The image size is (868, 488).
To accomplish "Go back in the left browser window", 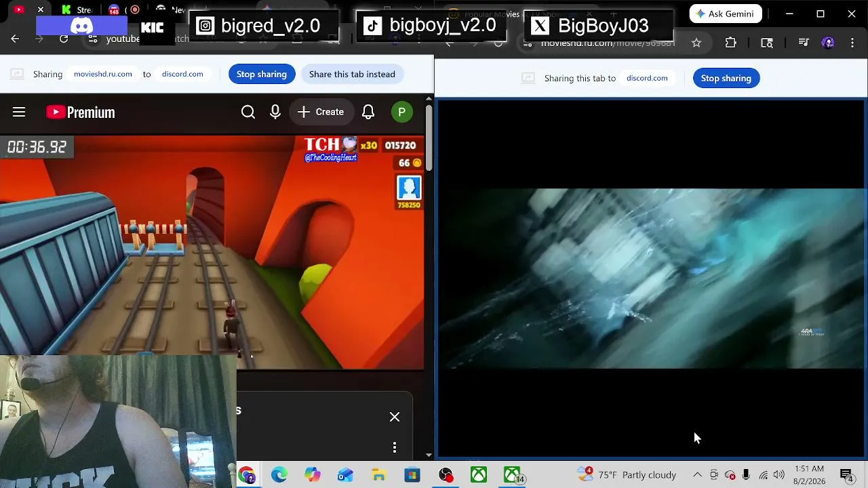I will [15, 39].
